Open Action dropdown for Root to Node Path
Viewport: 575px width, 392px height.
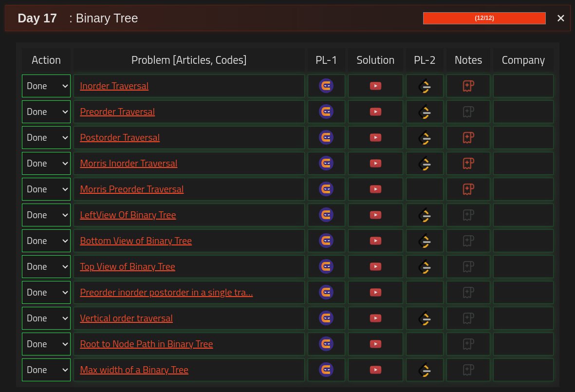(46, 344)
